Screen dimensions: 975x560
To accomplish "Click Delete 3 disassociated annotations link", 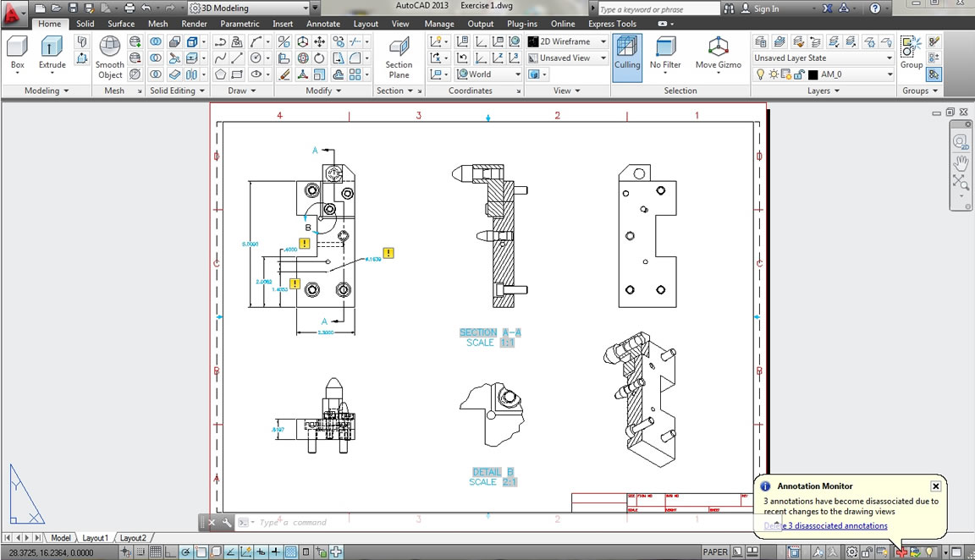I will click(825, 526).
